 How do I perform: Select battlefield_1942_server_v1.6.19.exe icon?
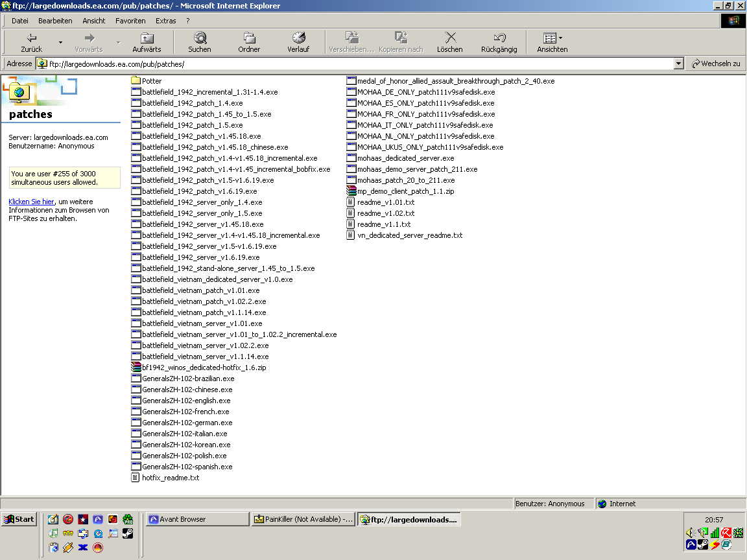point(136,257)
